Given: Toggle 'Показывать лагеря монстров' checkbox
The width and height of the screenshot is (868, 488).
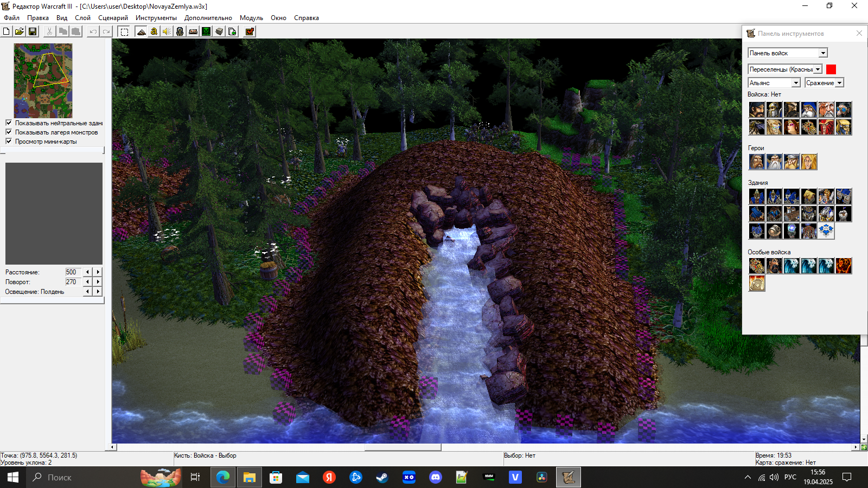Looking at the screenshot, I should click(9, 132).
